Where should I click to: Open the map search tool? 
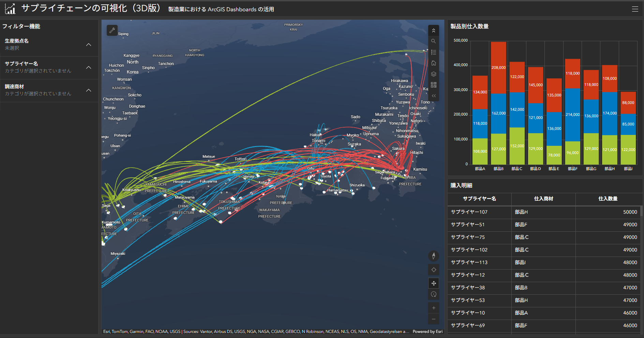point(433,41)
